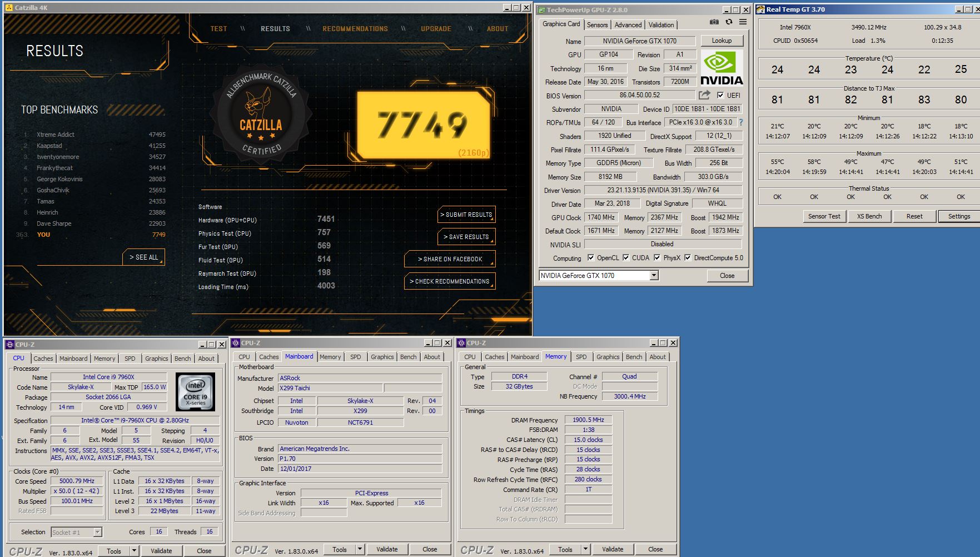Open the Advanced tab in GPU-Z

pos(628,25)
